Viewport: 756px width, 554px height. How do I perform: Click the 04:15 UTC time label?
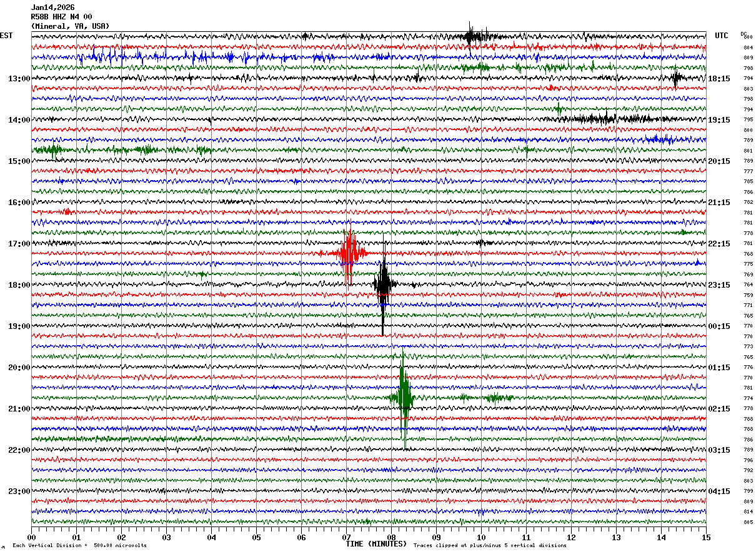click(719, 491)
